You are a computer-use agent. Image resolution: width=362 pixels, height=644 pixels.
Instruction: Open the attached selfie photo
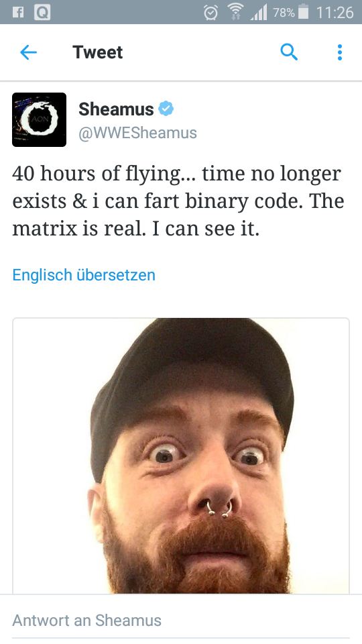point(181,455)
